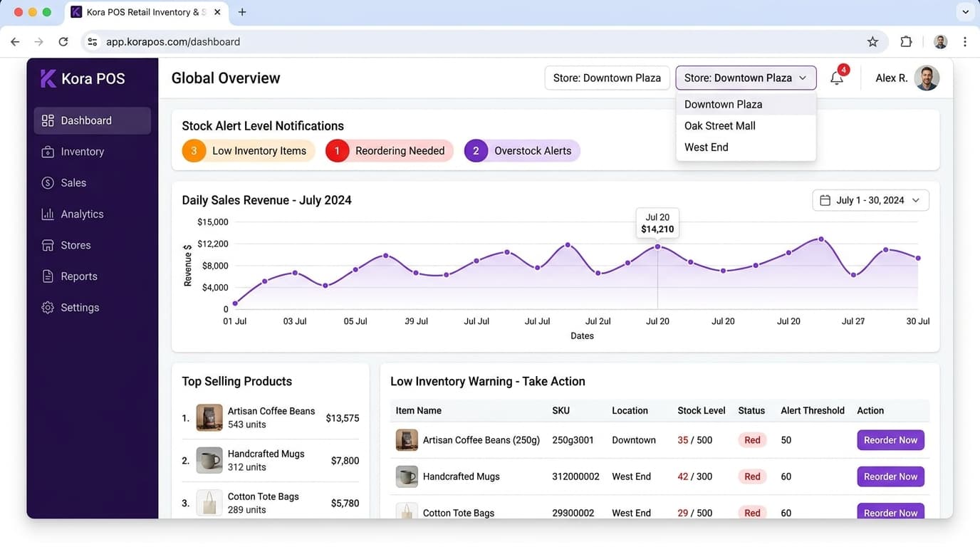The image size is (980, 547).
Task: Reorder Handcrafted Mugs now
Action: pyautogui.click(x=890, y=476)
